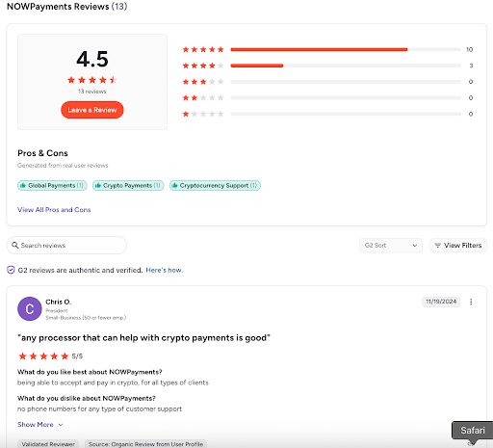Open View Filters
The width and height of the screenshot is (493, 448).
point(458,246)
